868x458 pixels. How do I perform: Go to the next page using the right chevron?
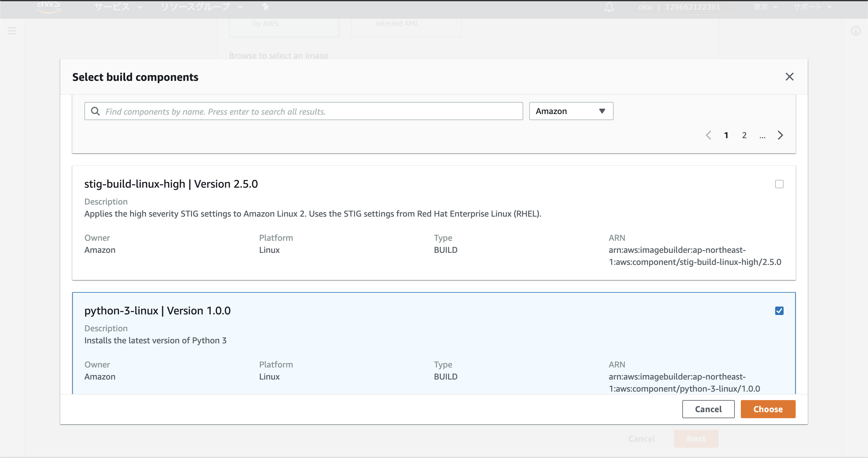click(780, 135)
